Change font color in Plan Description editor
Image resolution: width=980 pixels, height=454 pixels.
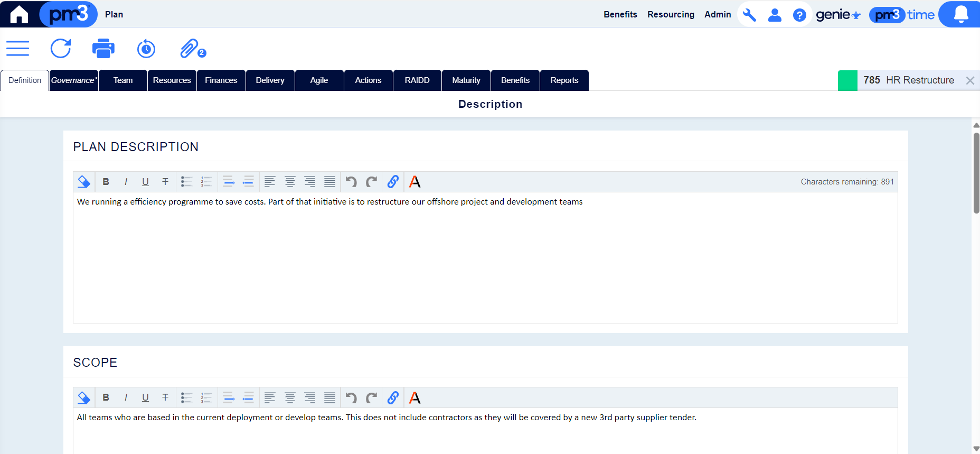[415, 182]
